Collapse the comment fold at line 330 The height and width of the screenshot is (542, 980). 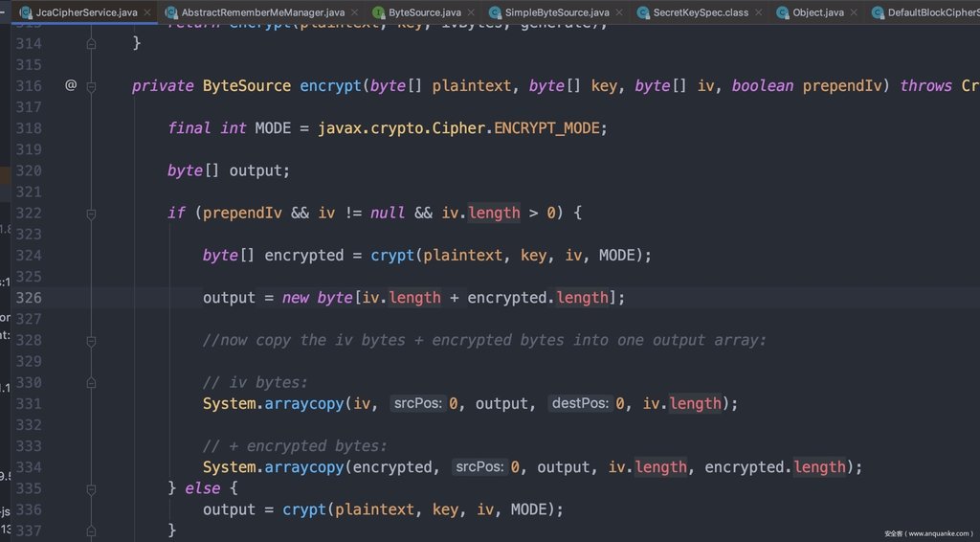pos(91,383)
